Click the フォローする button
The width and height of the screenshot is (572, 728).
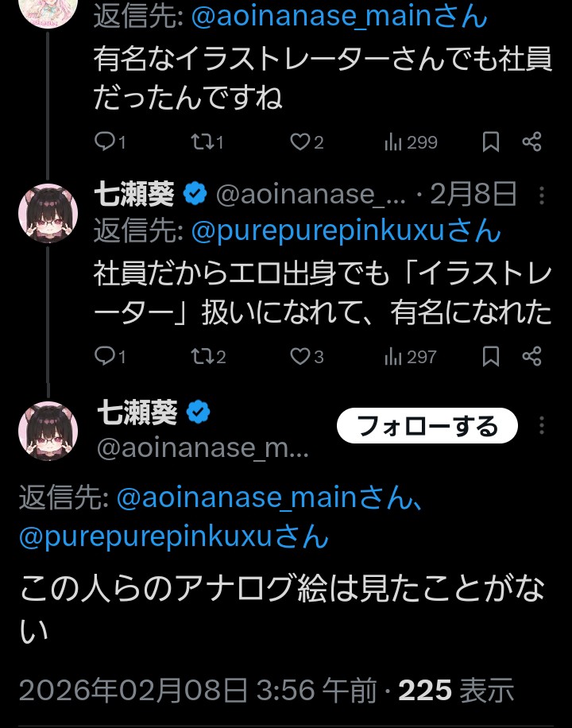427,427
